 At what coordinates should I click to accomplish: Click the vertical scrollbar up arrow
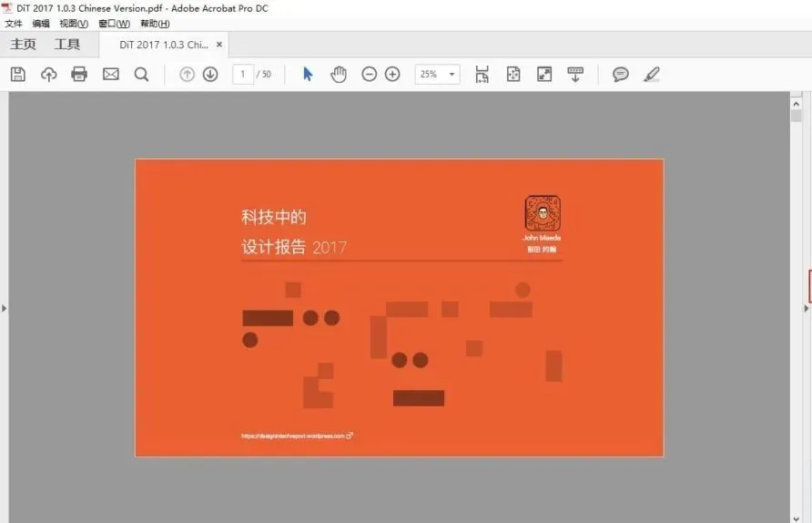[797, 104]
